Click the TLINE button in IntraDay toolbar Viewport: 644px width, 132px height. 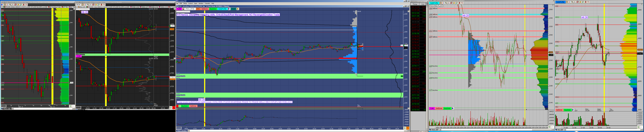tap(179, 9)
